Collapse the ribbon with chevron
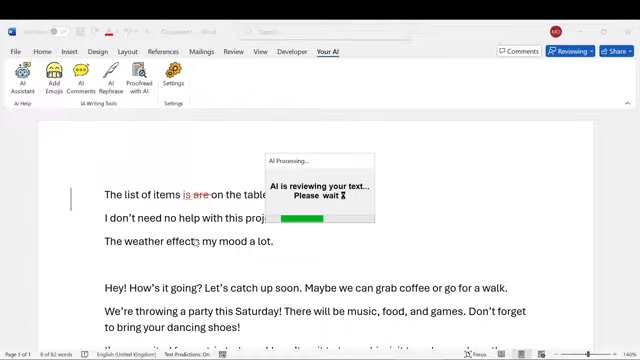The width and height of the screenshot is (640, 360). point(627,103)
